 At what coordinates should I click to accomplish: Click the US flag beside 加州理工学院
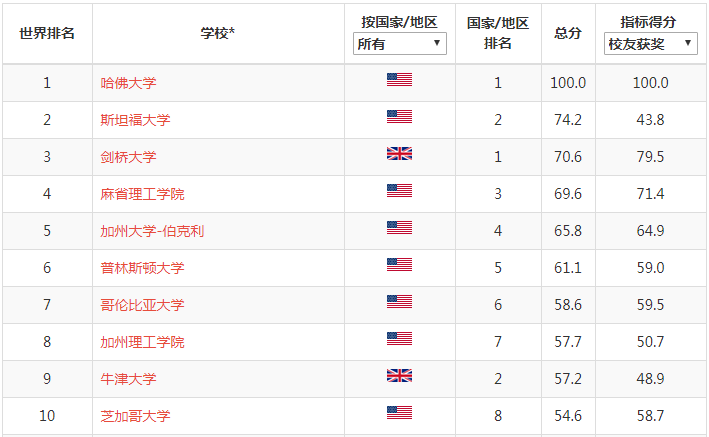(399, 338)
